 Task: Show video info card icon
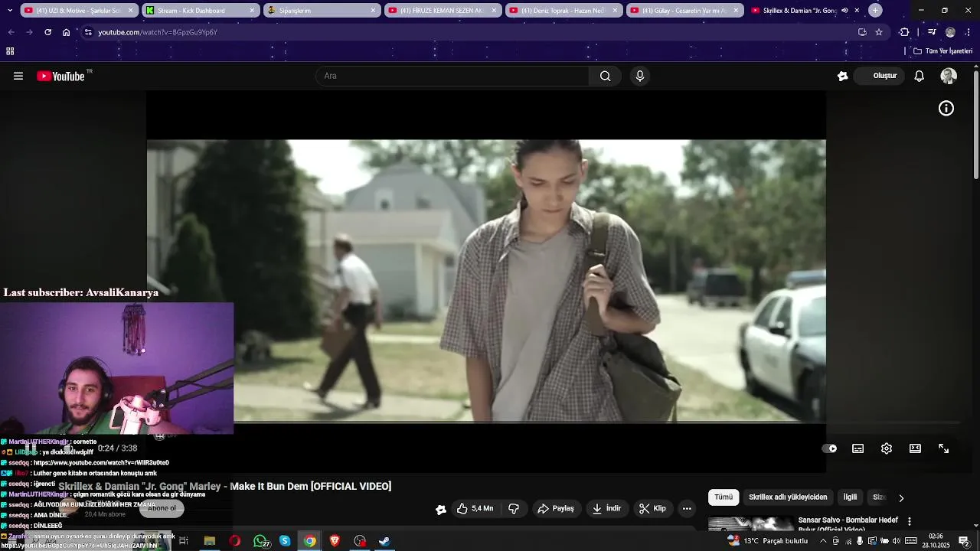(946, 109)
